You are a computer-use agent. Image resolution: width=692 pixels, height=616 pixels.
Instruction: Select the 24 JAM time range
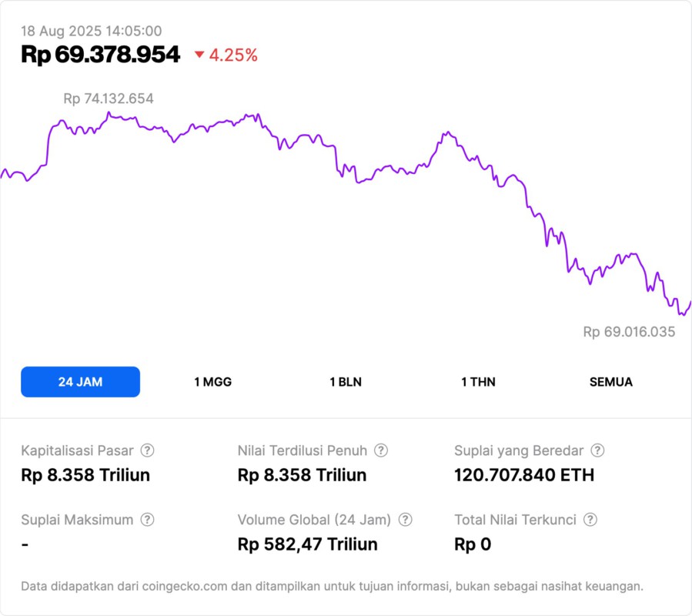(x=80, y=382)
